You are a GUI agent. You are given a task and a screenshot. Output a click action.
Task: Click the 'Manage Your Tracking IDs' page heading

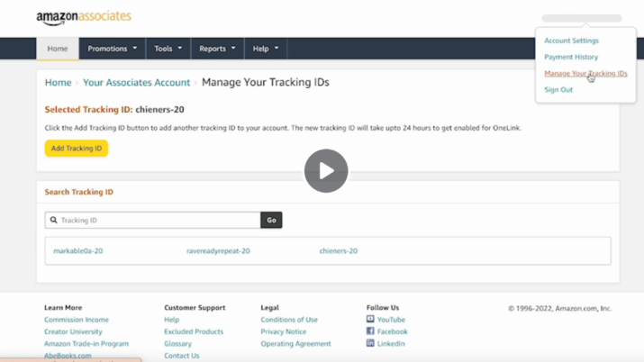pyautogui.click(x=266, y=82)
